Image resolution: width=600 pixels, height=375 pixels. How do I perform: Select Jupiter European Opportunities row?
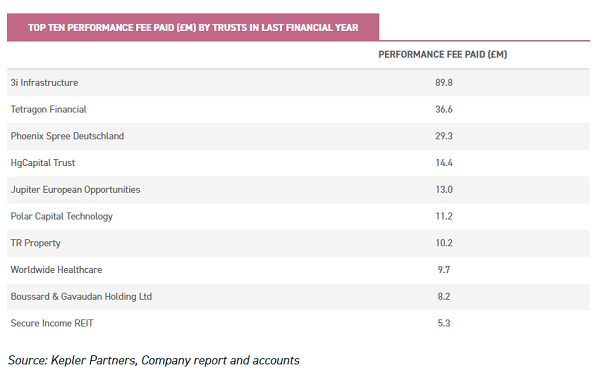coord(298,190)
